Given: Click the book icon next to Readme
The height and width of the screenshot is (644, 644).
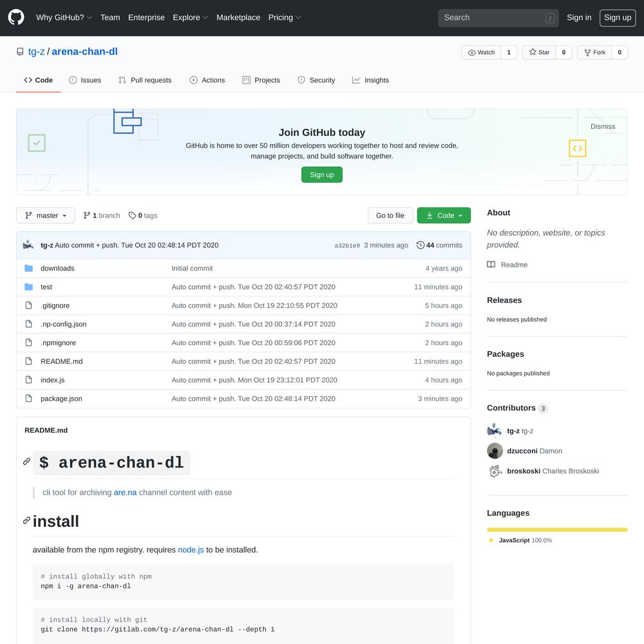Looking at the screenshot, I should pyautogui.click(x=491, y=265).
